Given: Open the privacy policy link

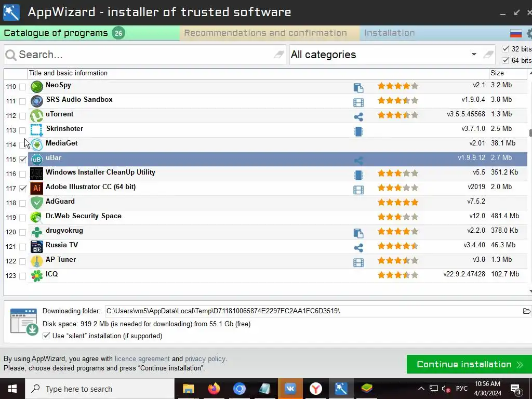Looking at the screenshot, I should point(205,358).
